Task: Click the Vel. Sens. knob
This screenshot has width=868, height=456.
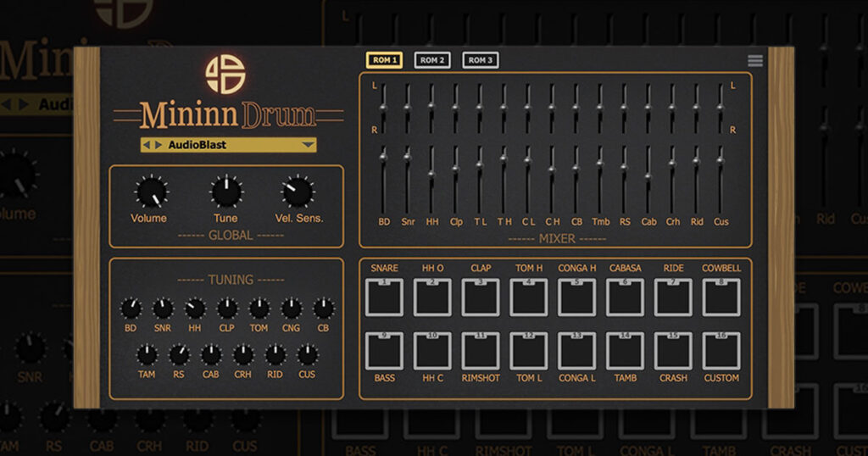Action: 298,192
